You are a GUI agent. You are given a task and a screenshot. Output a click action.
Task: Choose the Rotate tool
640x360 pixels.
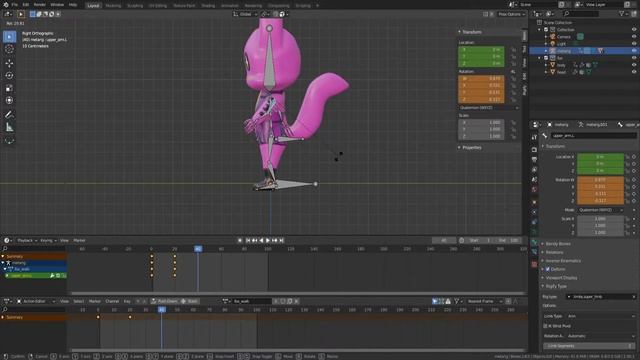coord(9,76)
